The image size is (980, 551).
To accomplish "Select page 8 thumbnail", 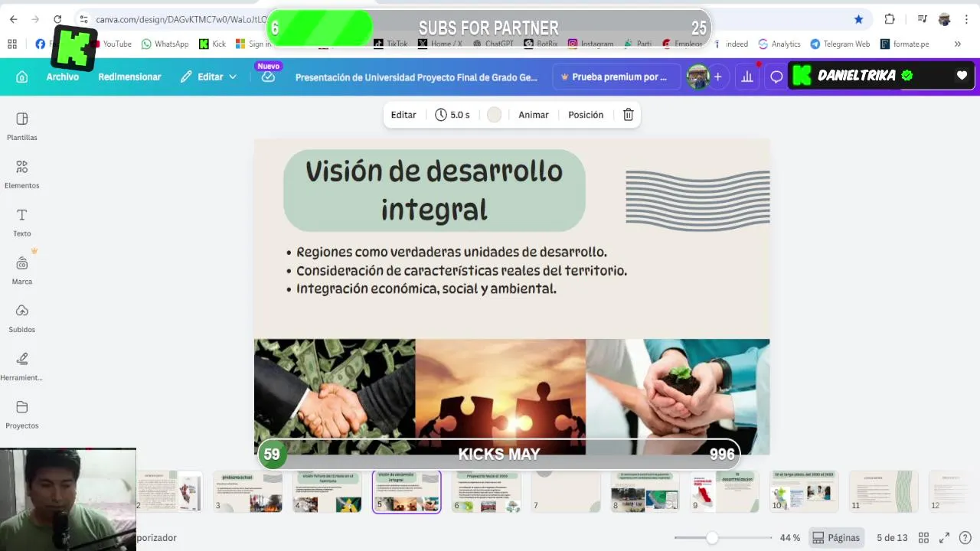I will (x=645, y=491).
